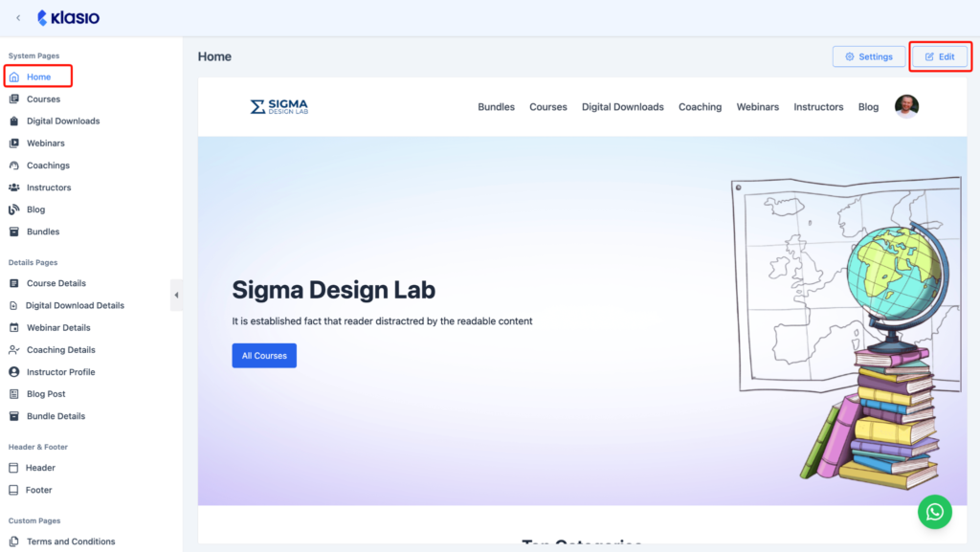This screenshot has width=980, height=552.
Task: Click the Sigma Design Lab logo
Action: (x=278, y=107)
